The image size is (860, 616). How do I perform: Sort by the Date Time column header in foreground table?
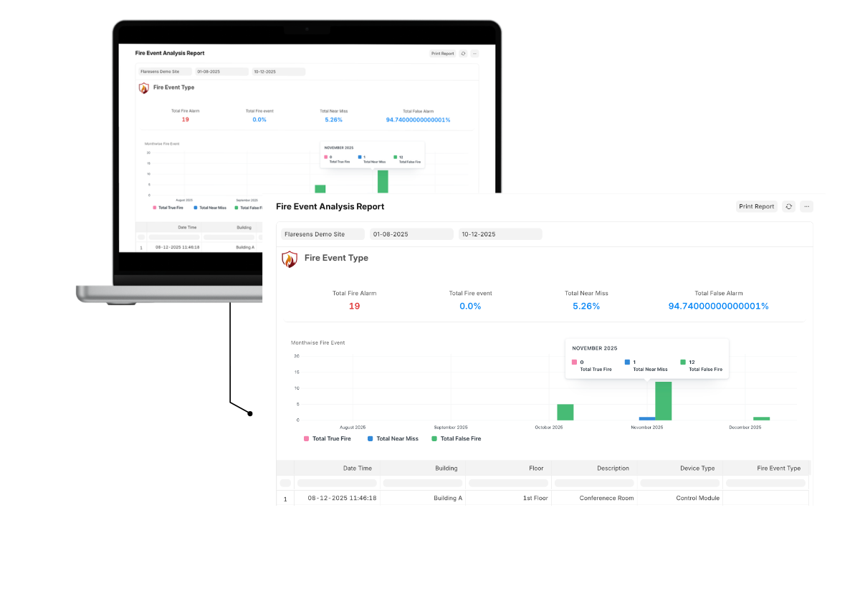357,468
